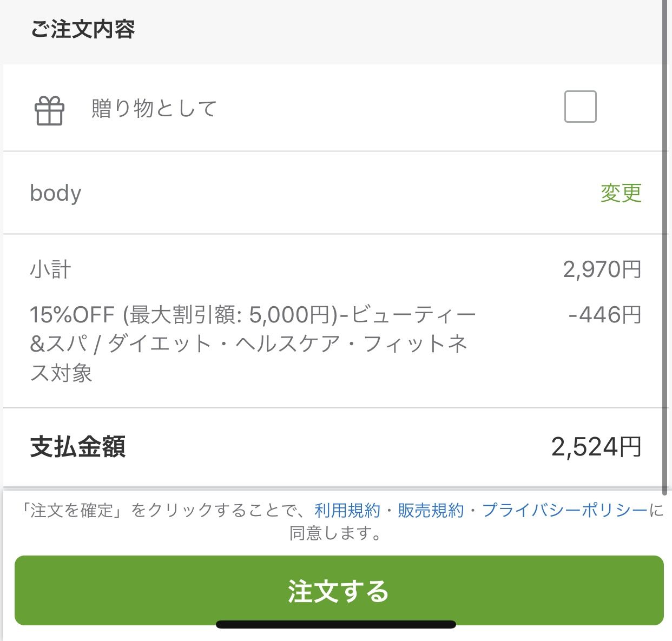The height and width of the screenshot is (641, 672).
Task: Click the 同意します。 agreement text
Action: [336, 533]
